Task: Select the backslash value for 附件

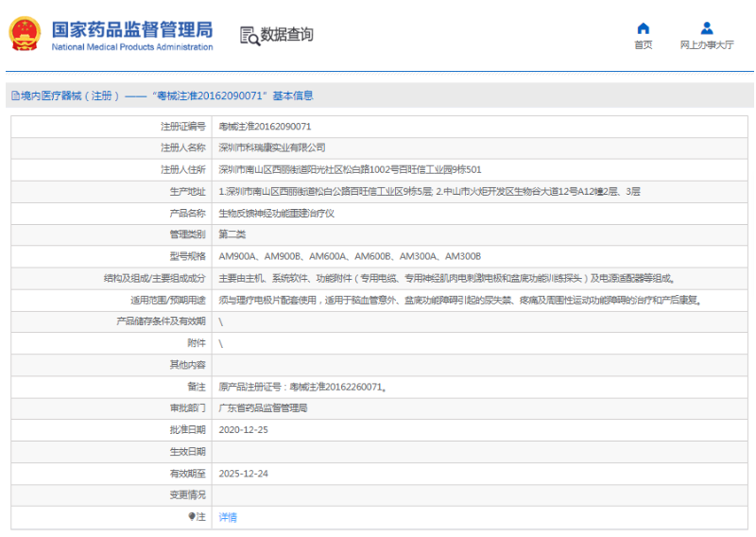Action: (221, 343)
